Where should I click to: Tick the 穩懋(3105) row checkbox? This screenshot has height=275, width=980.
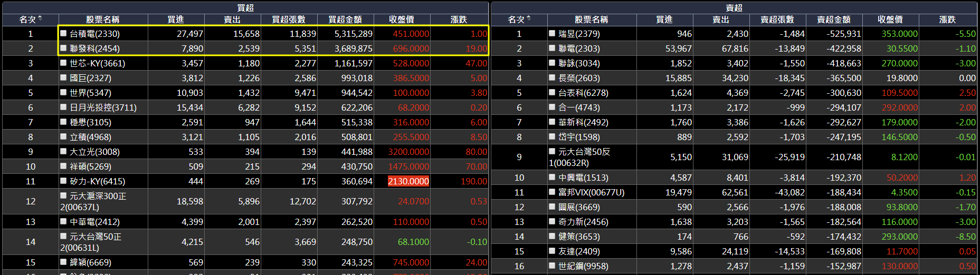coord(63,122)
